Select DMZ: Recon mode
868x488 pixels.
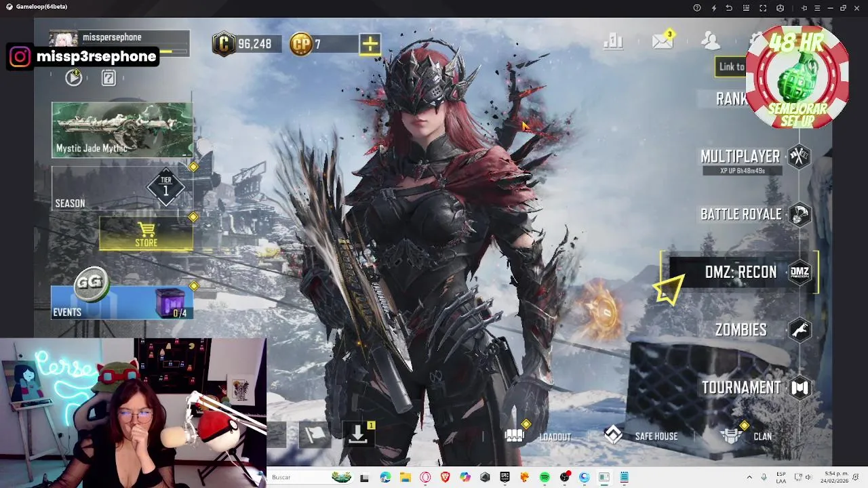pos(741,272)
